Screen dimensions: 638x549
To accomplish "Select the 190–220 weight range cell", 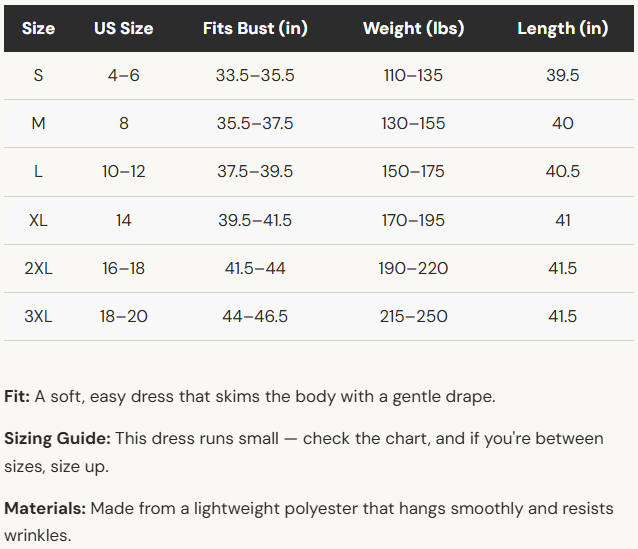I will pyautogui.click(x=413, y=268).
